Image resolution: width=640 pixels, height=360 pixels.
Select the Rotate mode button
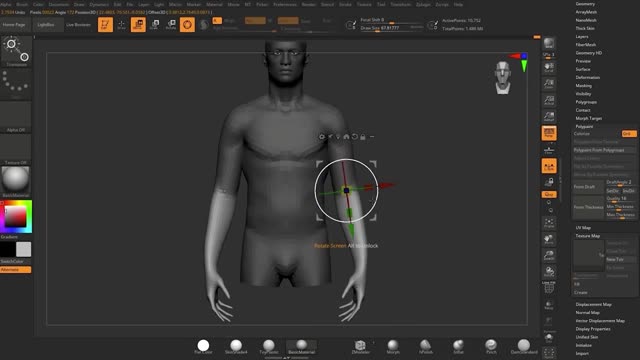click(171, 24)
